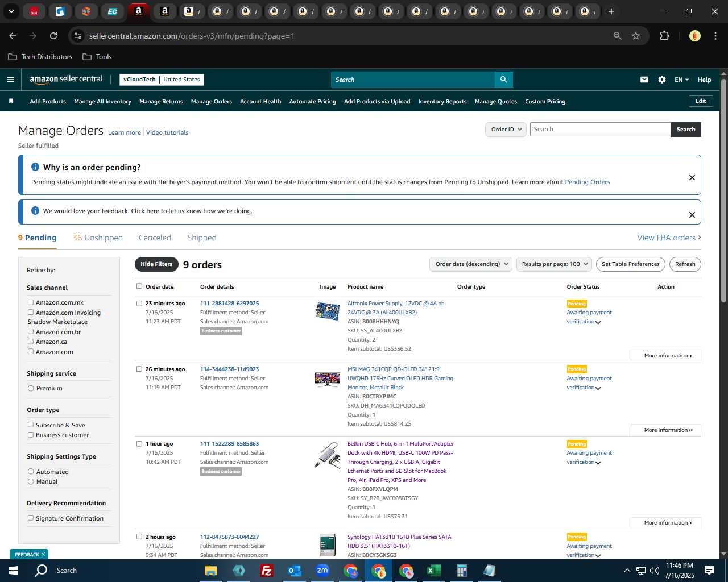Click the bookmark icon in navigation bar
This screenshot has height=582, width=728.
[x=11, y=101]
